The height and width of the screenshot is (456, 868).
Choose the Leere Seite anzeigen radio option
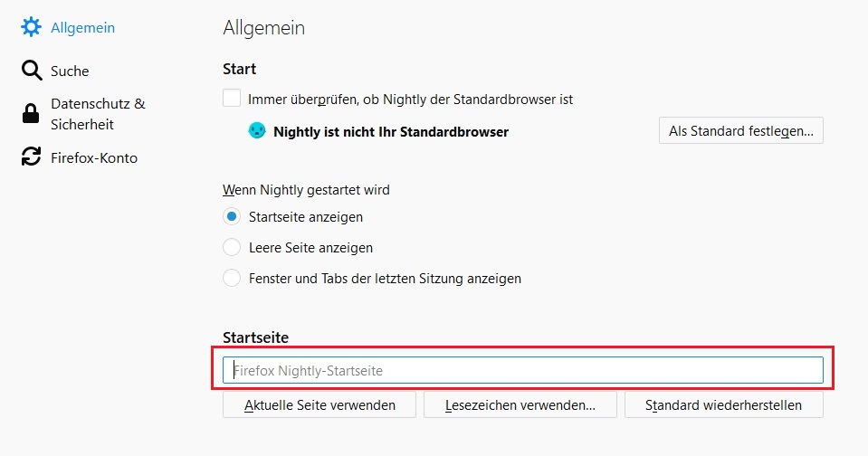tap(232, 248)
